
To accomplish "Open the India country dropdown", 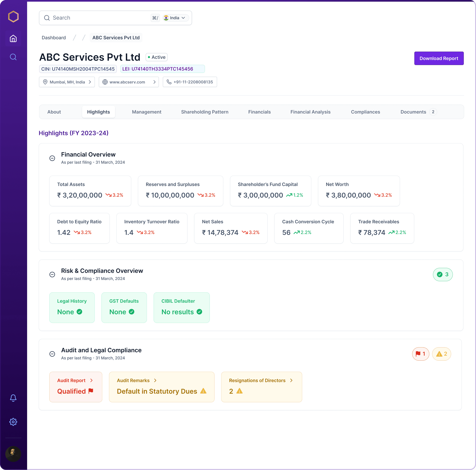I will pyautogui.click(x=176, y=18).
